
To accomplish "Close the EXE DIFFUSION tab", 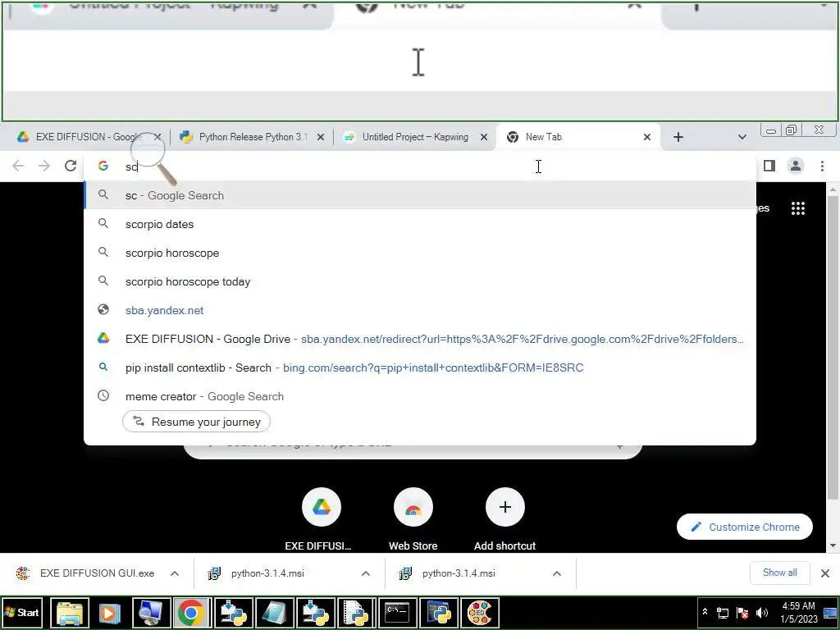I will [157, 137].
